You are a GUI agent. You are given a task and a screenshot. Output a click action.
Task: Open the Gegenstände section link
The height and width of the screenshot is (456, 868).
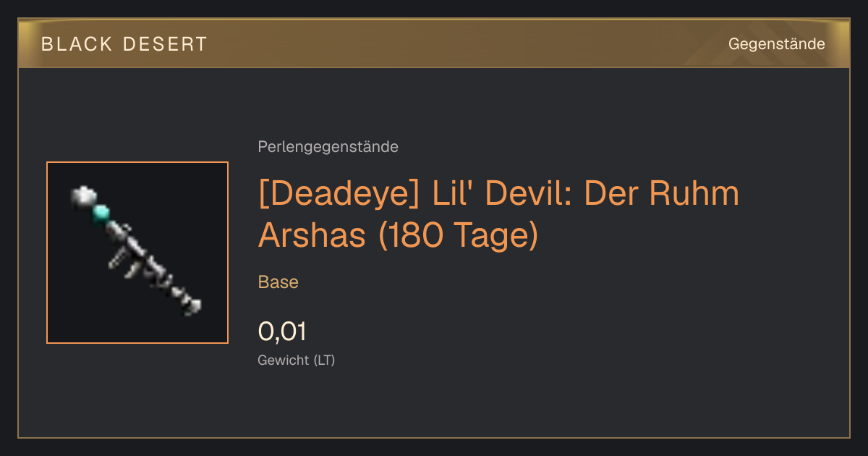click(x=776, y=44)
